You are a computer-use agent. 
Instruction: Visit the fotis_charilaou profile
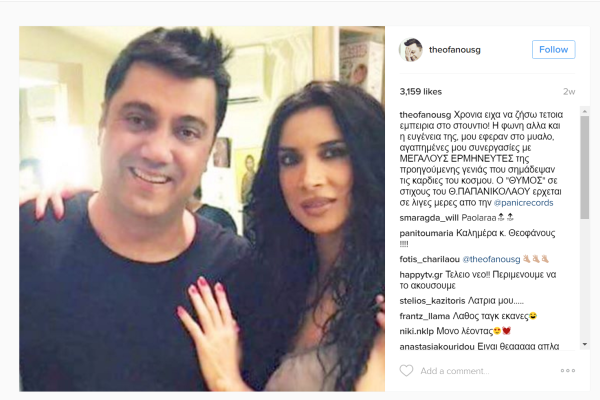tap(429, 259)
